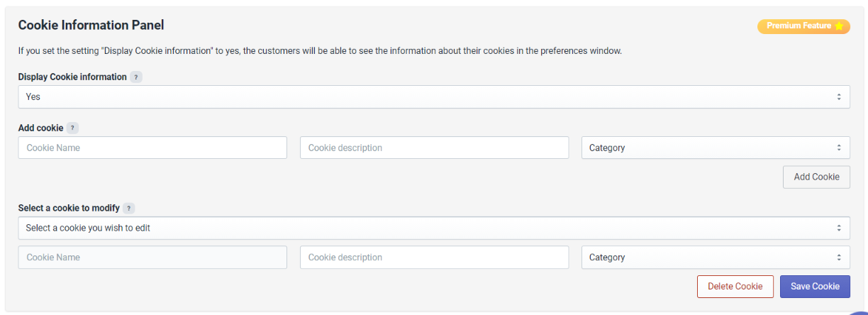This screenshot has width=868, height=315.
Task: Expand the Category dropdown in Add cookie section
Action: 716,148
